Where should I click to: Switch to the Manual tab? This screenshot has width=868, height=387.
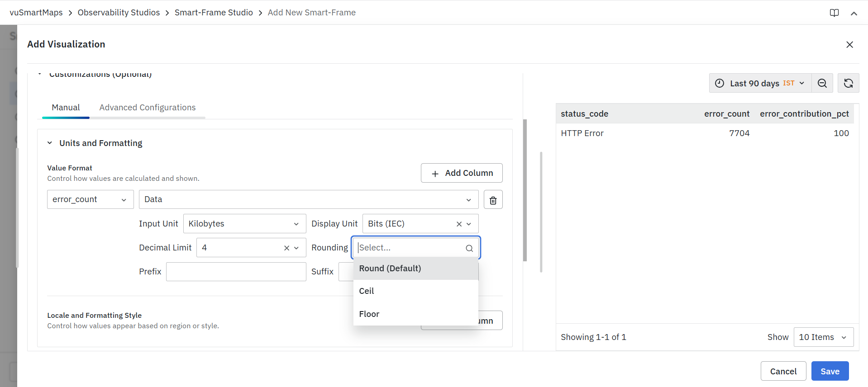(x=66, y=108)
